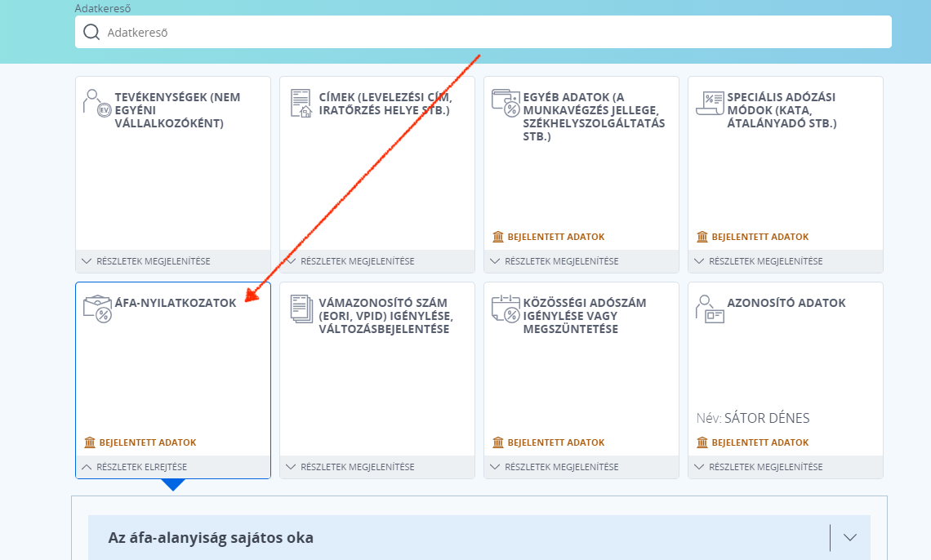Image resolution: width=931 pixels, height=560 pixels.
Task: Open Bejelentett adatok under Azonosító adatok
Action: click(x=753, y=442)
